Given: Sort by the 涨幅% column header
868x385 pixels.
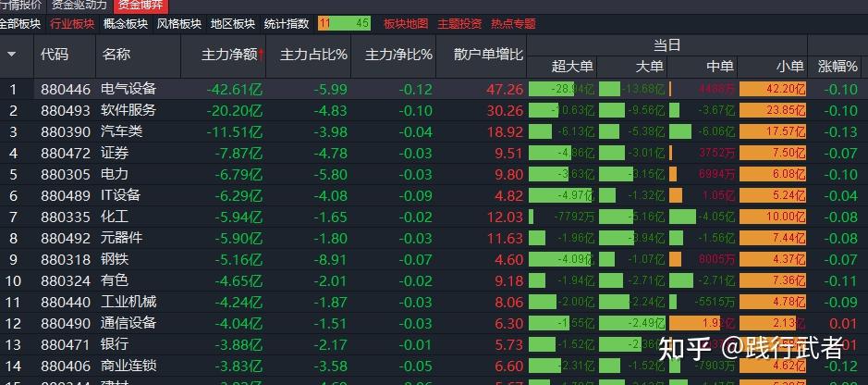Looking at the screenshot, I should point(837,67).
